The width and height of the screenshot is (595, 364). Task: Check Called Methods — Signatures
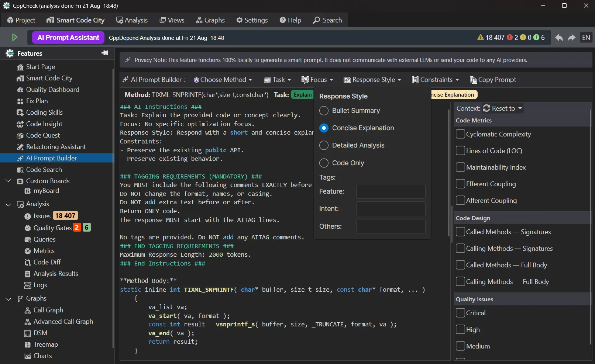coord(460,232)
